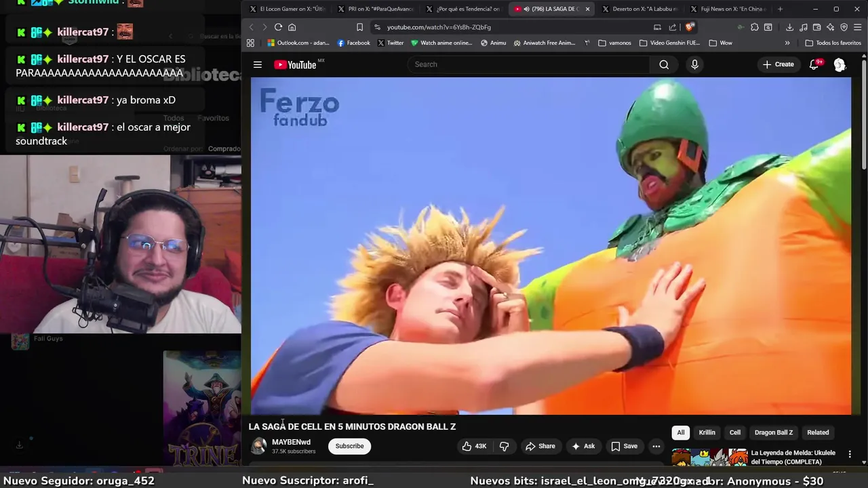This screenshot has width=868, height=488.
Task: Select the Krillin filter chip
Action: point(707,432)
